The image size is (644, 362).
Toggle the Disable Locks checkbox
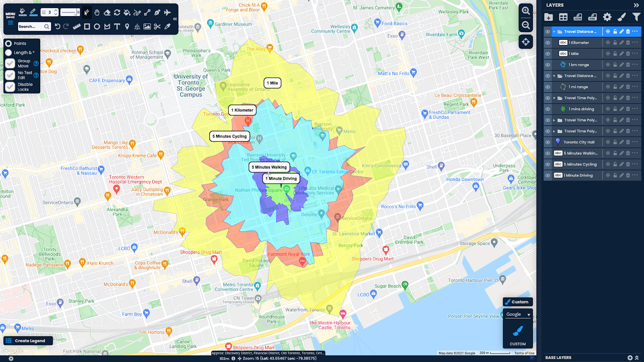coord(10,87)
